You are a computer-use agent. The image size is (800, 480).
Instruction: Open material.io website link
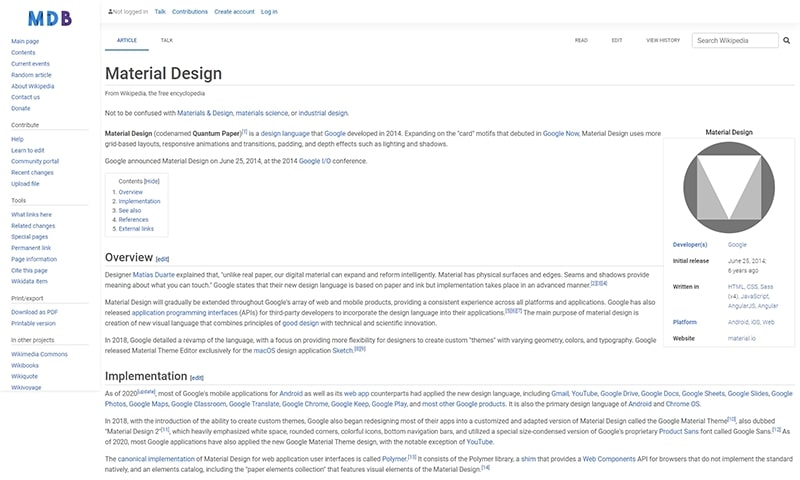coord(741,339)
